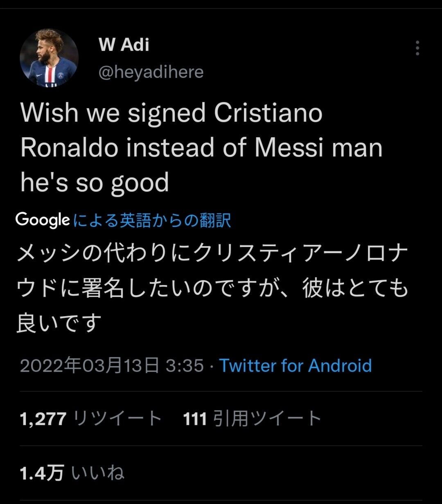This screenshot has height=504, width=442.
Task: Open the @heyadihere handle profile
Action: pyautogui.click(x=151, y=72)
